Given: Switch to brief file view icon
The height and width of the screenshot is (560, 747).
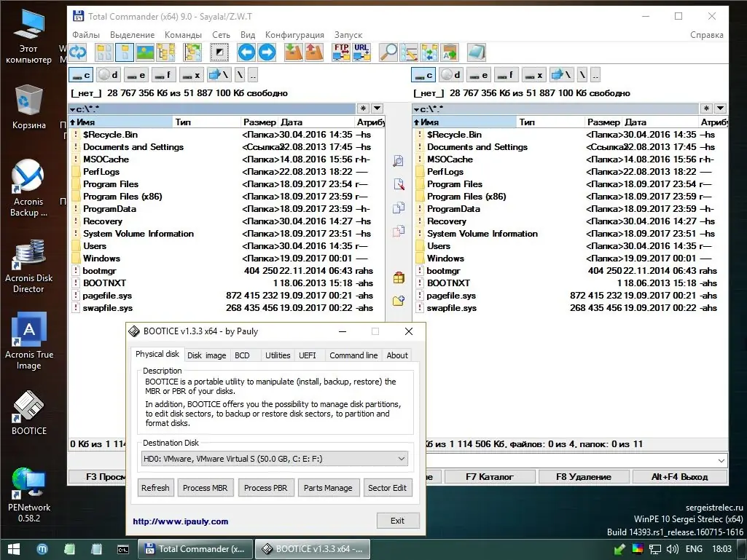Looking at the screenshot, I should point(104,52).
